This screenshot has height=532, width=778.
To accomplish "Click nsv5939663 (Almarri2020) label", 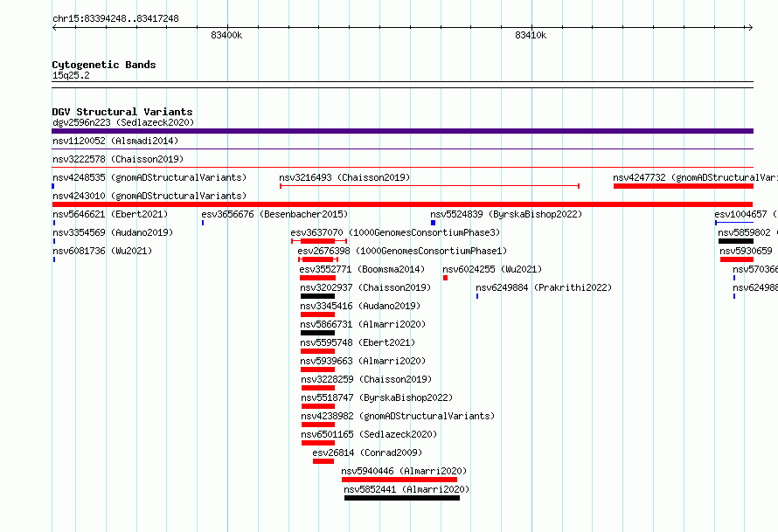I will click(363, 361).
